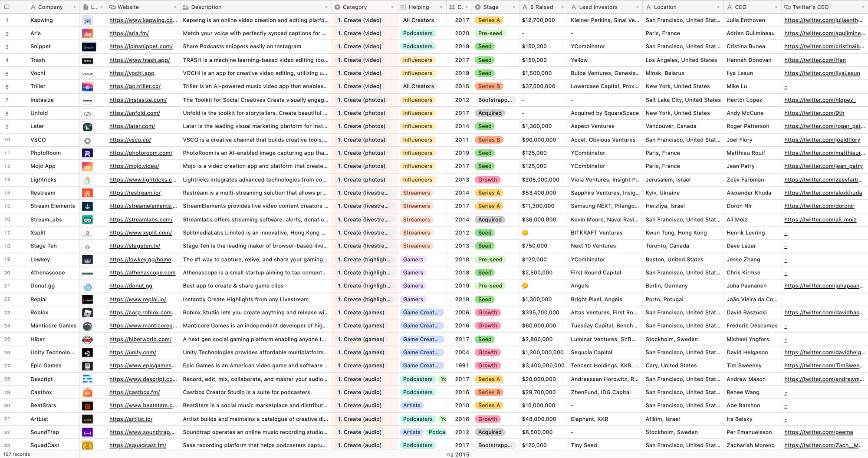Select the Athenascope company name cell

48,273
